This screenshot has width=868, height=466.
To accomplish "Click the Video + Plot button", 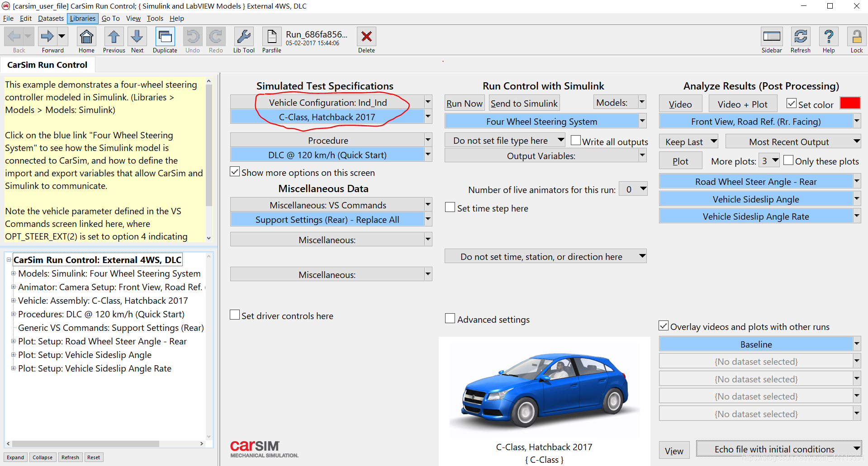I will [x=743, y=104].
